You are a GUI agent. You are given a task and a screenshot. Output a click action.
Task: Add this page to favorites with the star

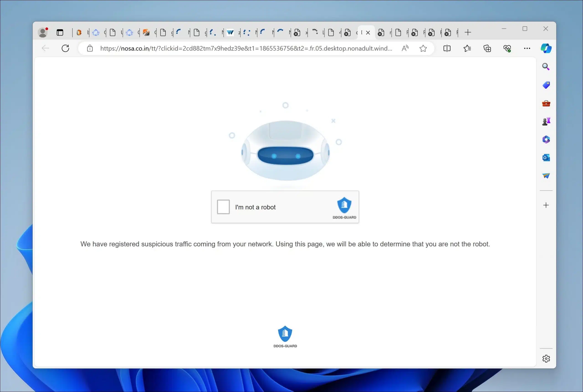point(423,48)
